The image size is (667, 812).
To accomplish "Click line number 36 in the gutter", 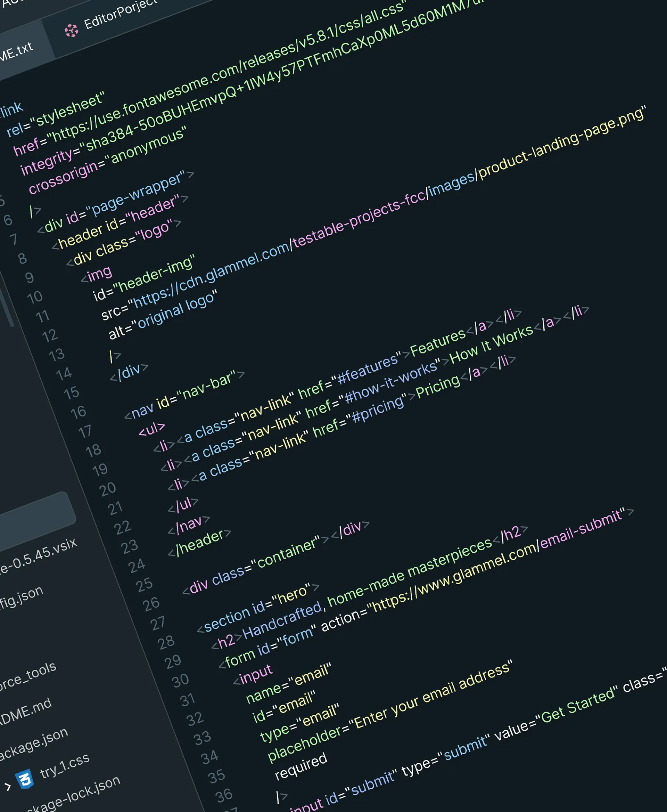I will [224, 795].
